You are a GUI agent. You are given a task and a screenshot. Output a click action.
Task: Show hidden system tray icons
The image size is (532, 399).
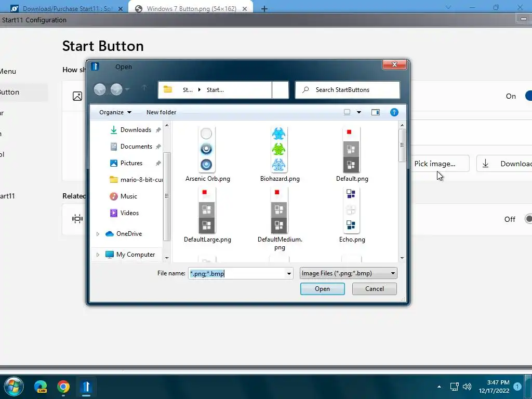click(439, 387)
